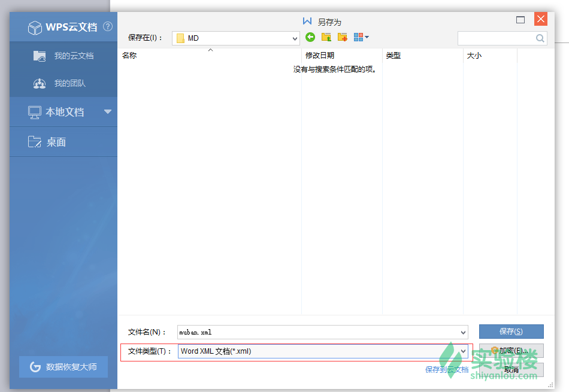Expand the 文件名 history dropdown
569x392 pixels.
pos(465,332)
